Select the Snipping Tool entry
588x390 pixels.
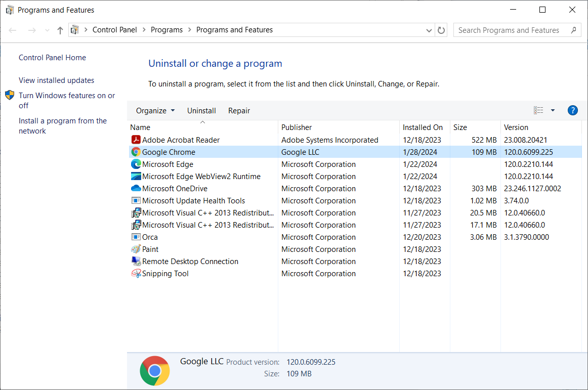tap(355, 273)
